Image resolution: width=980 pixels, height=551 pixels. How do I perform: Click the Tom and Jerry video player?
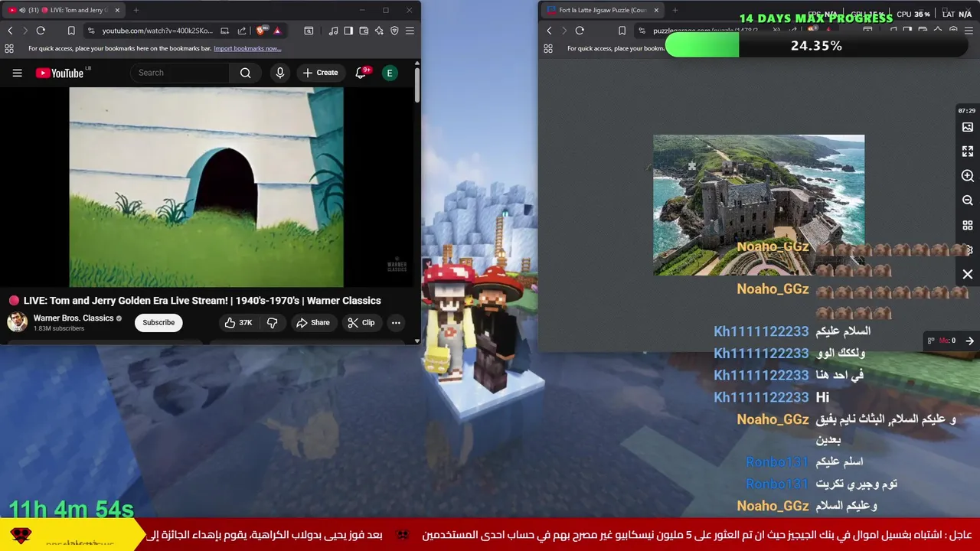[x=207, y=187]
